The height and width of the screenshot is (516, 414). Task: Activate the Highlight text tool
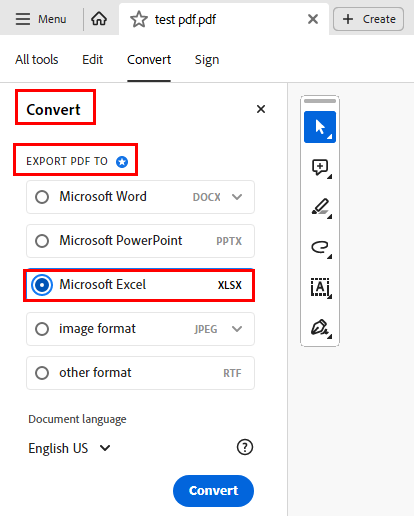tap(320, 207)
